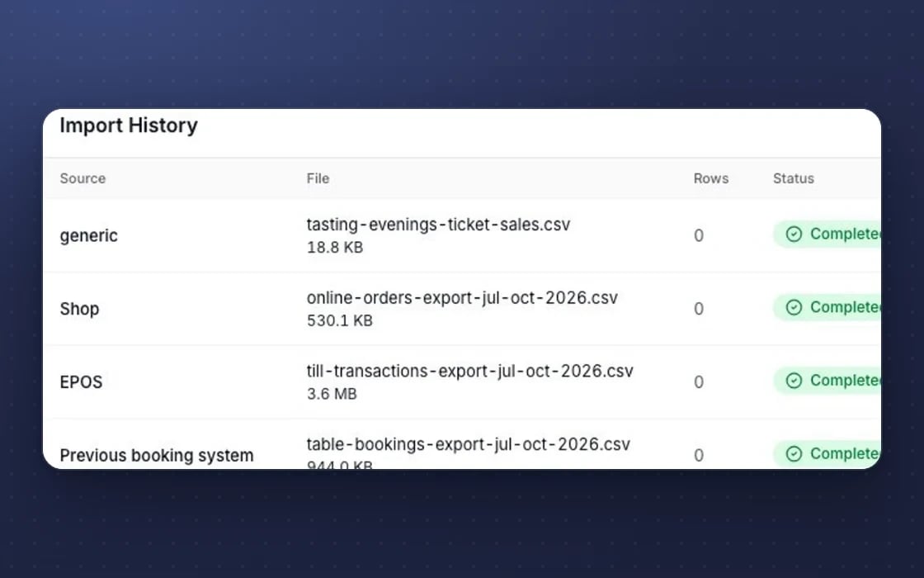The image size is (924, 578).
Task: Click the check icon in EPOS row status
Action: 794,381
